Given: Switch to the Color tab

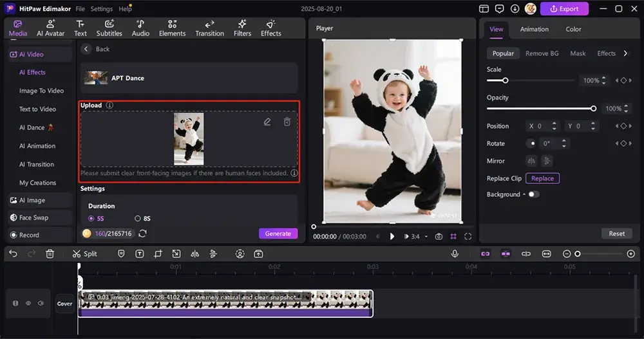Looking at the screenshot, I should [573, 29].
